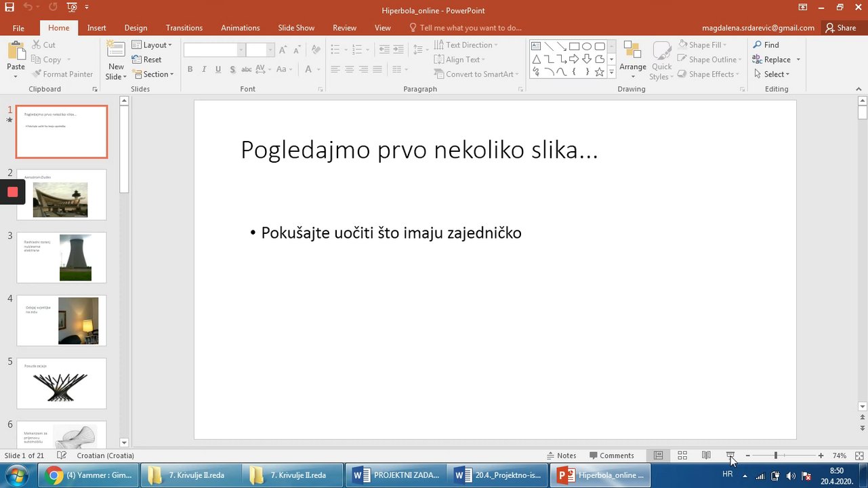Stop the red screen recording button
Viewport: 868px width, 488px height.
pyautogui.click(x=12, y=192)
